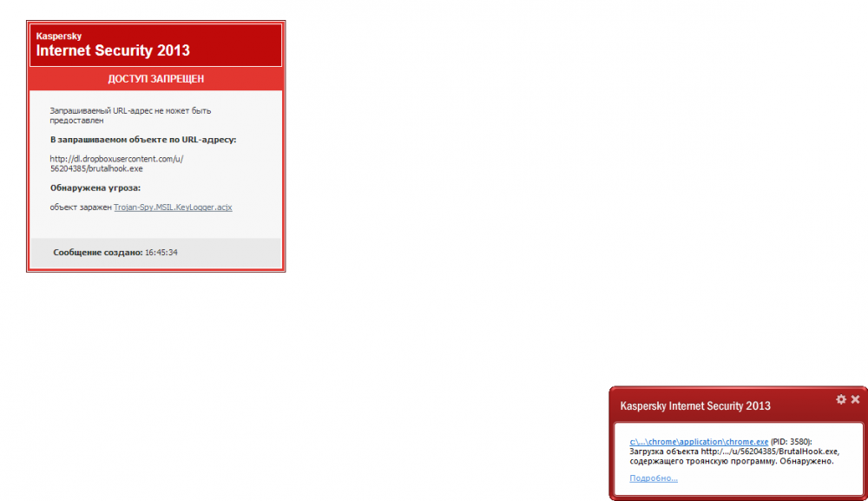Click 'содержащего троянскую программу. Обнаружено.' text
Viewport: 868px width, 501px height.
tap(731, 461)
